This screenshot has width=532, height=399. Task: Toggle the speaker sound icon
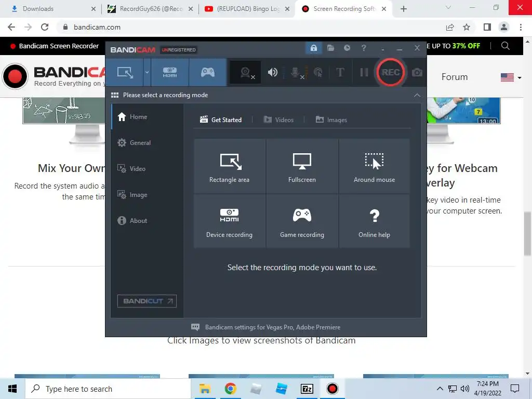pos(272,72)
